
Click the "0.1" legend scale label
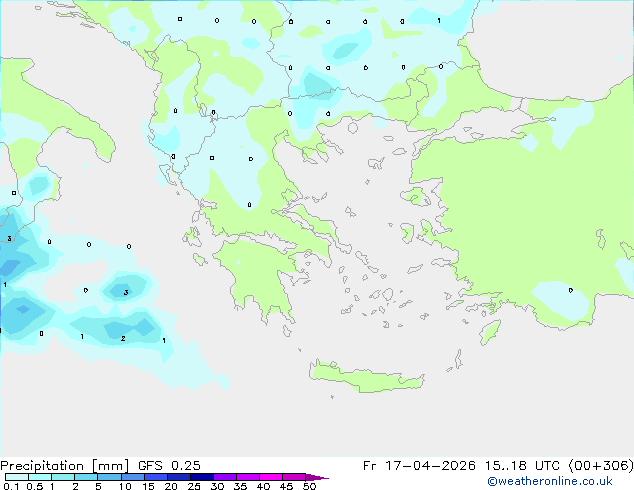[x=11, y=486]
